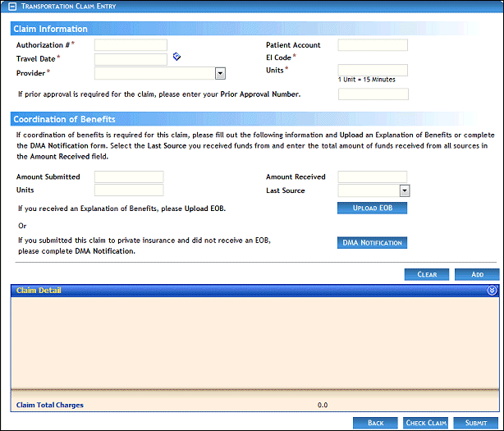Focus the Authorization # input field
The image size is (504, 431).
tap(131, 45)
